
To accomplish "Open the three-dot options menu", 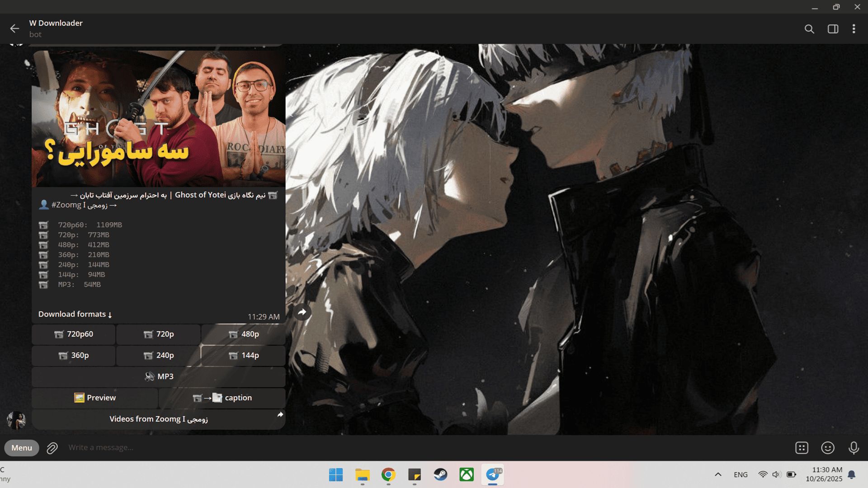I will point(854,29).
